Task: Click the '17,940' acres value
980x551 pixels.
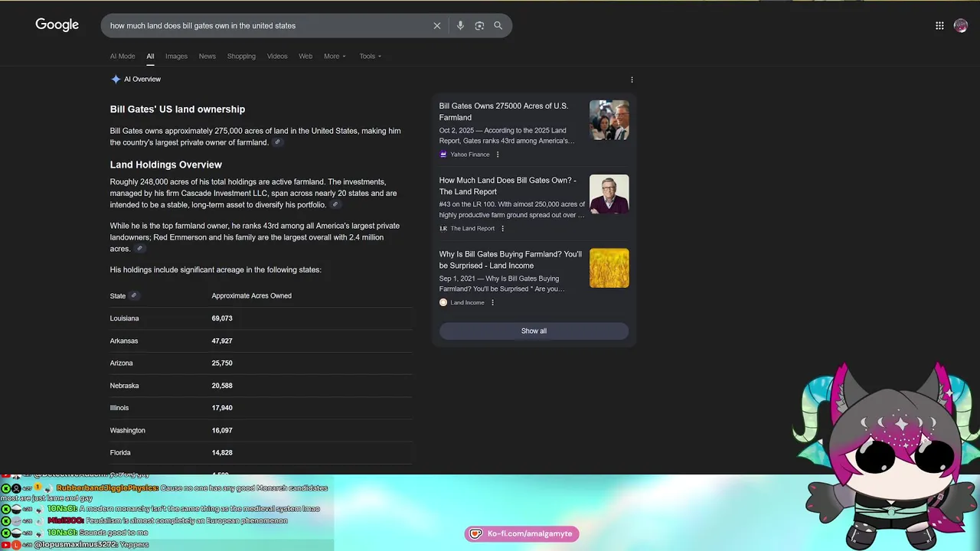Action: 222,408
